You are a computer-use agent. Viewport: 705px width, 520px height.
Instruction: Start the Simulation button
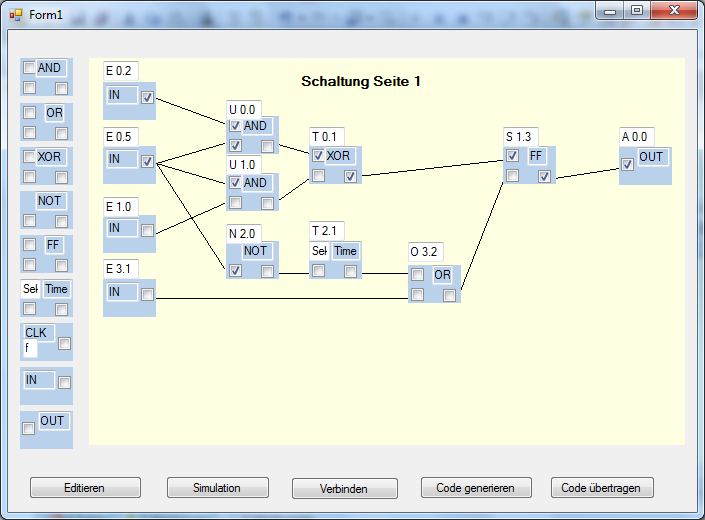click(x=218, y=488)
